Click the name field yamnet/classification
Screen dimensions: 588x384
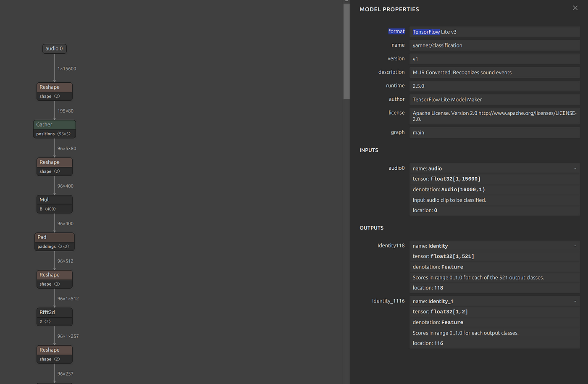(495, 45)
